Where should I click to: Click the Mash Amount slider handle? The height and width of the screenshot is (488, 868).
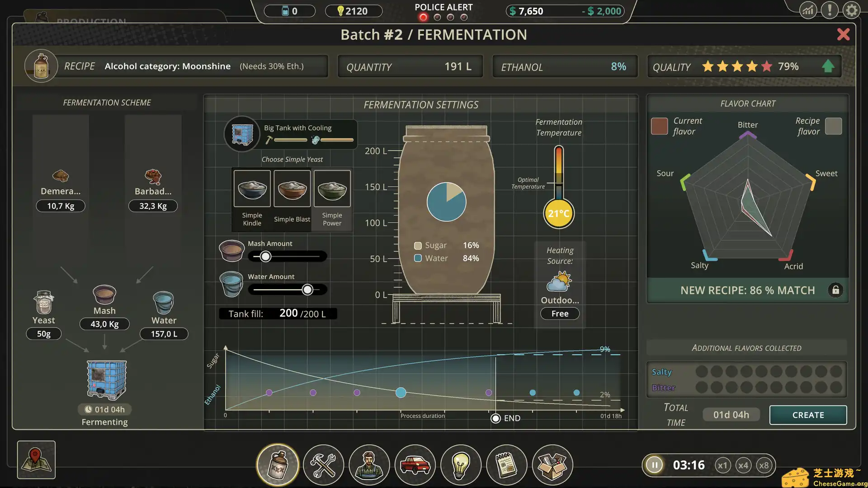(x=265, y=257)
